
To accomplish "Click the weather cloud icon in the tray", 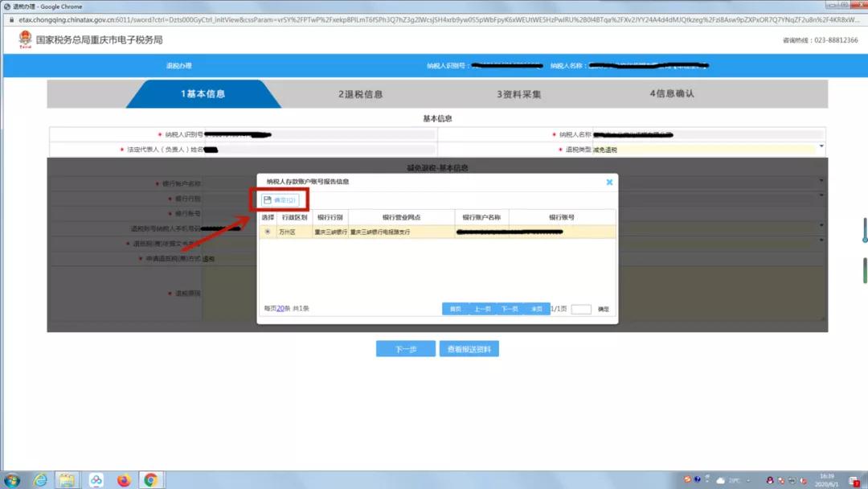I will coord(721,480).
